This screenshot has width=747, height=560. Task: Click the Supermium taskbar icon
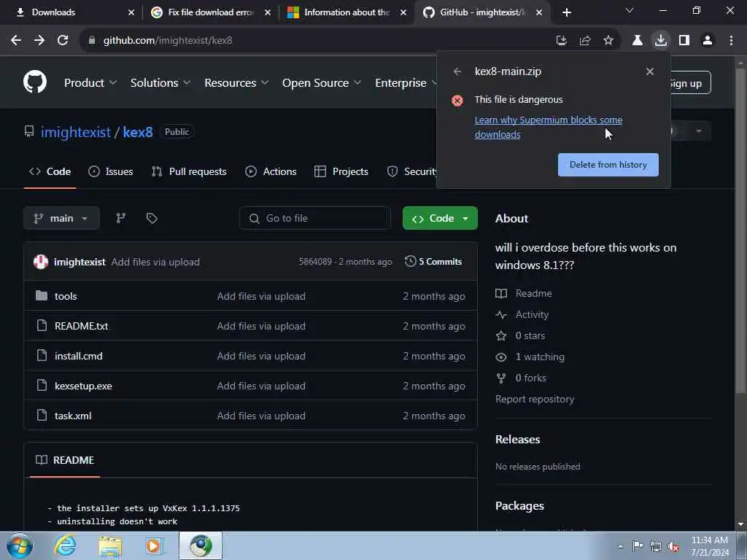coord(201,545)
